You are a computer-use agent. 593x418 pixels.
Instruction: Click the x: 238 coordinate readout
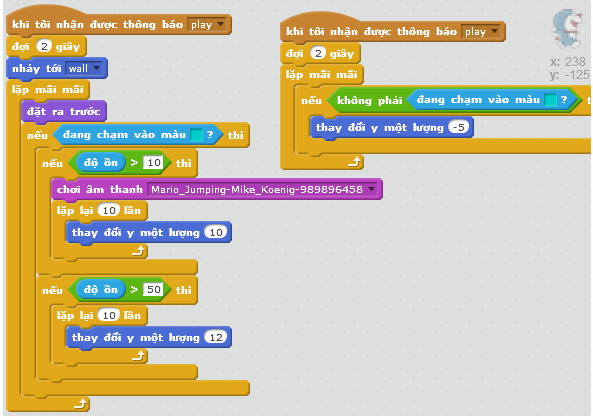568,62
